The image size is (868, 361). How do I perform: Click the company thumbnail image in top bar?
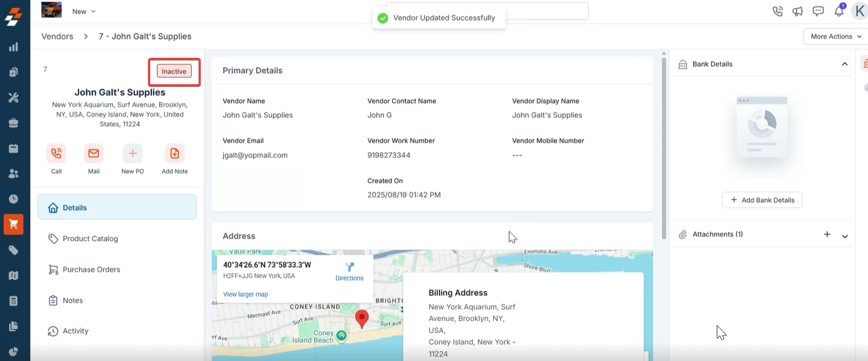coord(52,10)
